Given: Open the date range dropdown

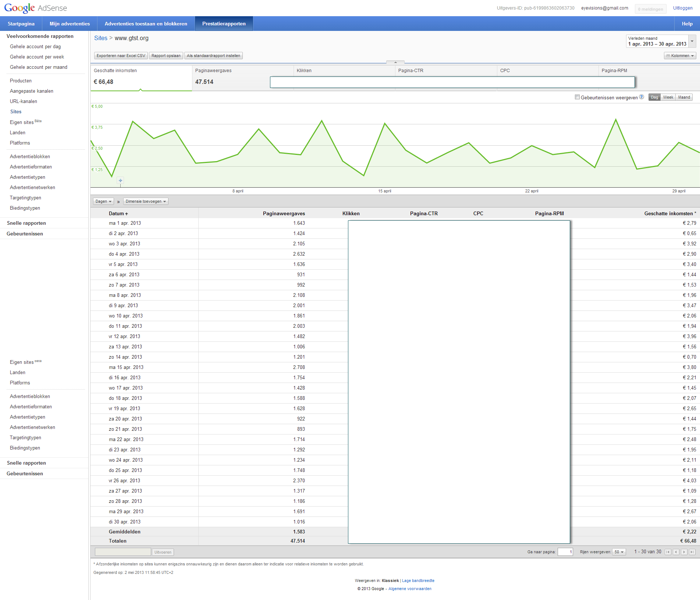Looking at the screenshot, I should coord(692,41).
